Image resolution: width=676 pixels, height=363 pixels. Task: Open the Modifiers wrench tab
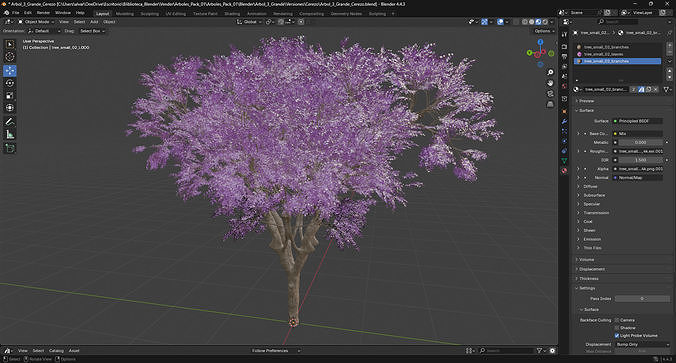(564, 122)
